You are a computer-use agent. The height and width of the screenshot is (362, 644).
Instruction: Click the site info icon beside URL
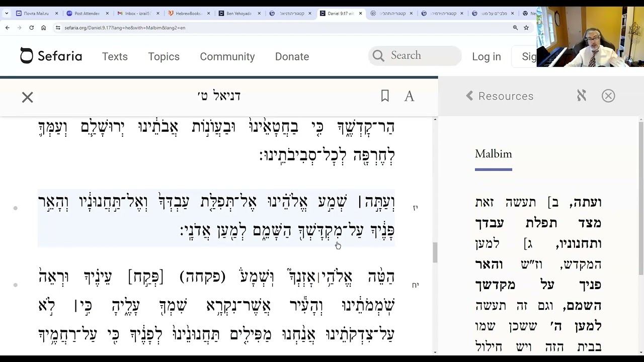[58, 28]
